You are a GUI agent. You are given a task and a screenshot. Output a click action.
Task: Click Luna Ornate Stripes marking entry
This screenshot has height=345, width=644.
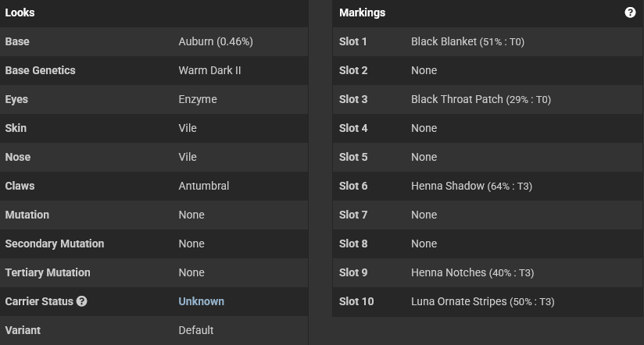(482, 301)
